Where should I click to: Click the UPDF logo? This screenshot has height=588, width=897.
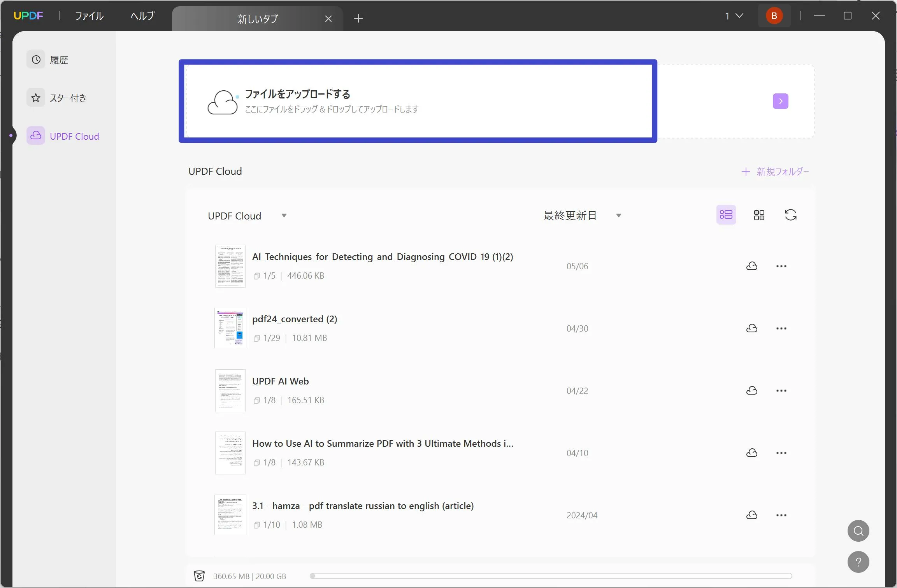coord(28,16)
